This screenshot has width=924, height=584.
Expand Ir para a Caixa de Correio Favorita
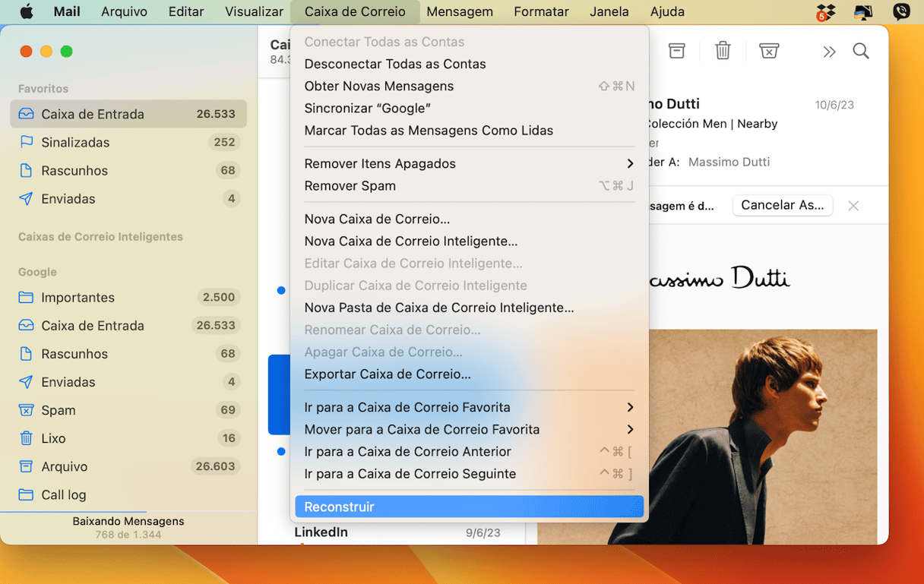629,407
